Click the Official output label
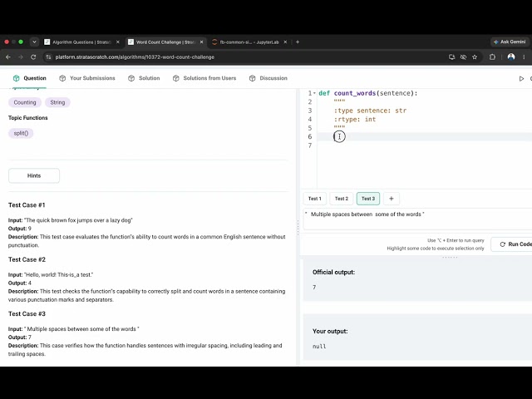Viewport: 532px width, 399px height. pyautogui.click(x=333, y=272)
